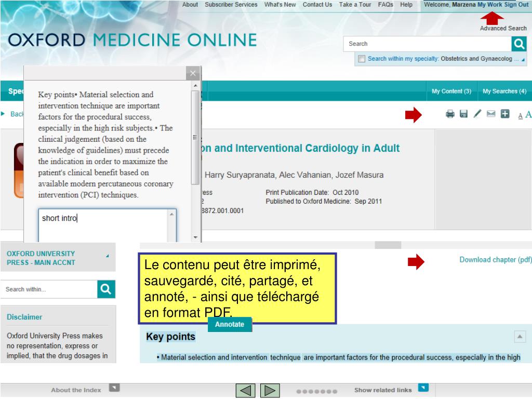Print the chapter with the printer icon
The image size is (532, 399).
(x=450, y=114)
